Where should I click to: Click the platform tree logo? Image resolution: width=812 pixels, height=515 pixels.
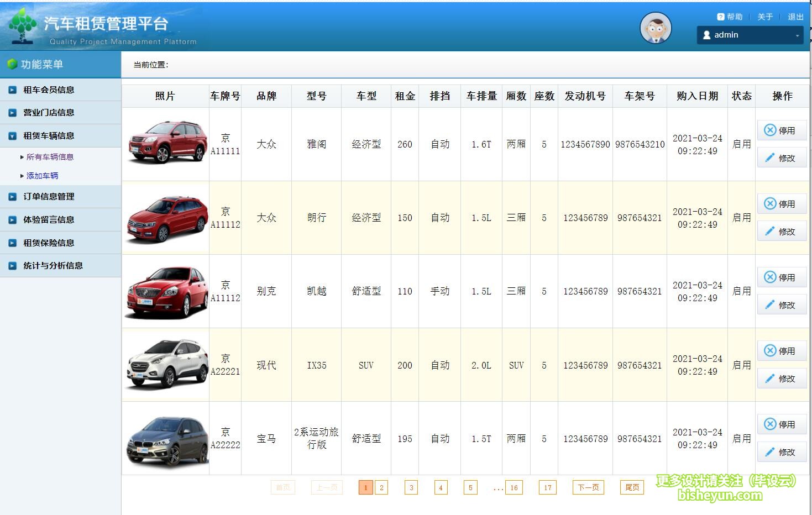(x=23, y=25)
